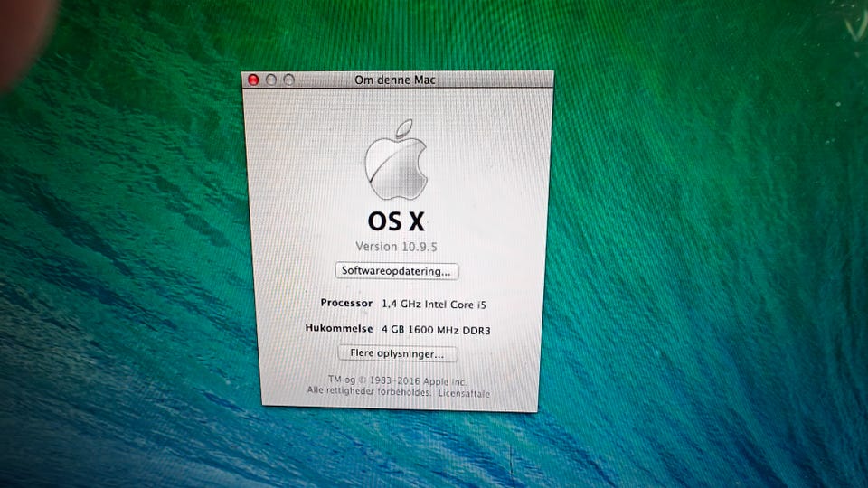Click the Processor label
This screenshot has width=868, height=488.
pyautogui.click(x=346, y=304)
